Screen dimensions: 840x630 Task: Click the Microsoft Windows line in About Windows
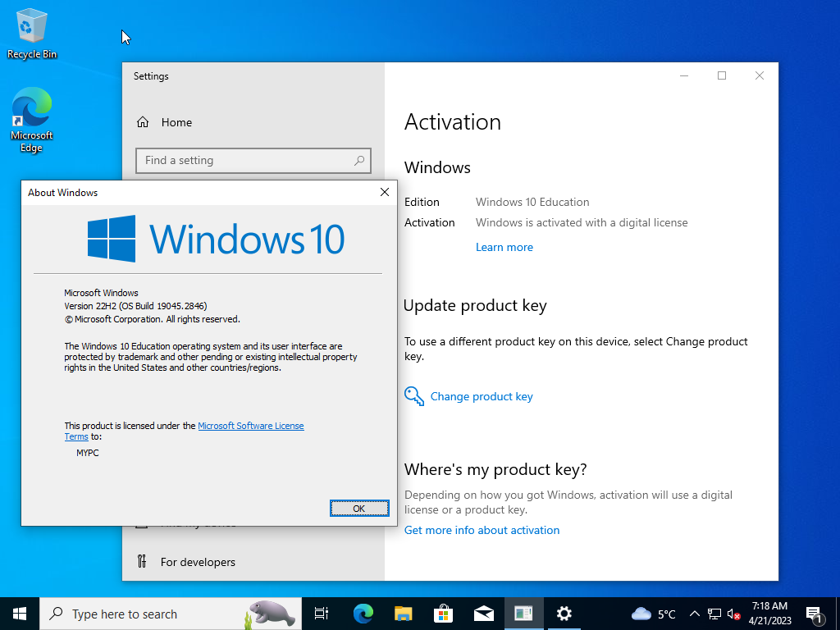point(101,293)
